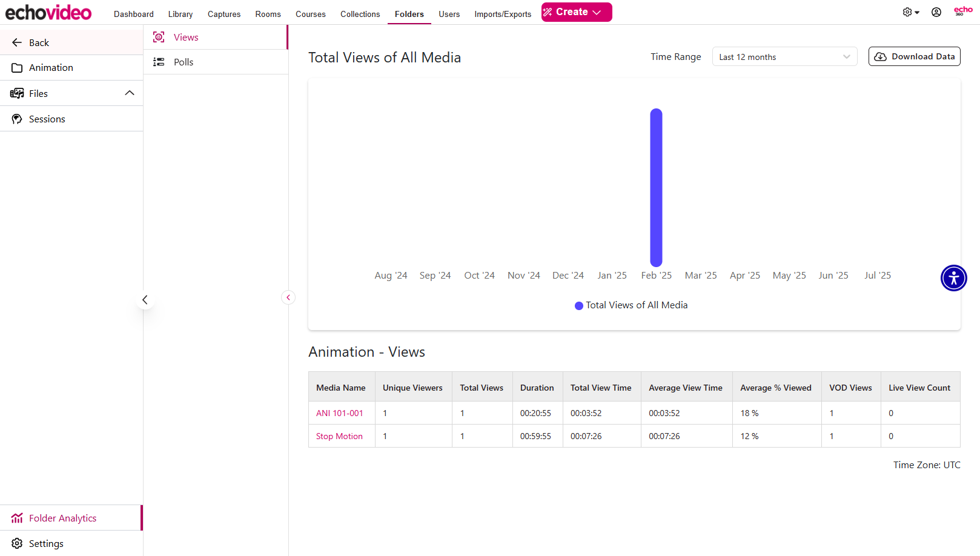
Task: Open the Collections tab
Action: click(x=360, y=14)
